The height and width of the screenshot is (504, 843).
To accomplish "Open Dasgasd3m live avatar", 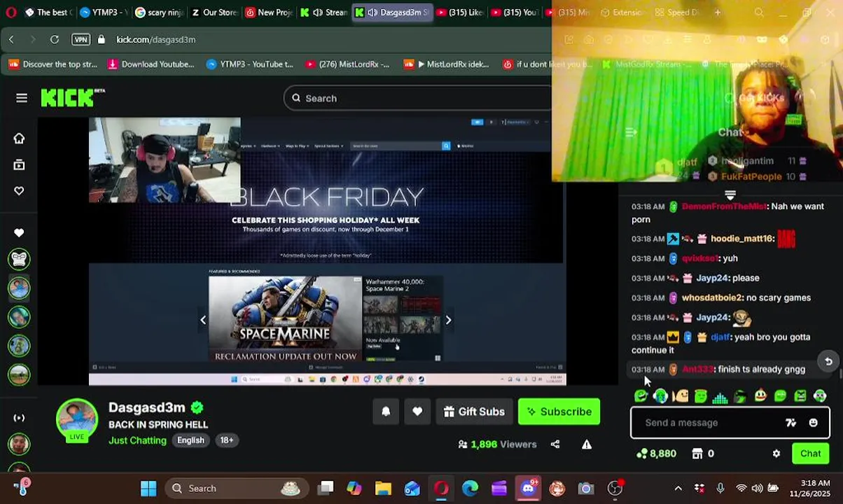I will (76, 420).
